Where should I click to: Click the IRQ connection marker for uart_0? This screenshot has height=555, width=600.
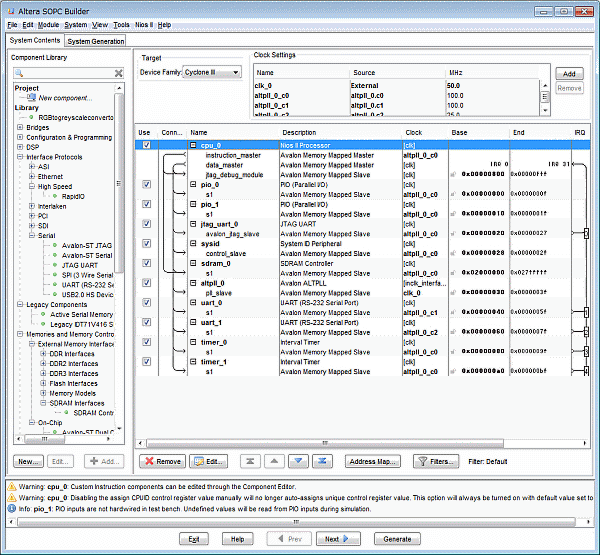(586, 312)
